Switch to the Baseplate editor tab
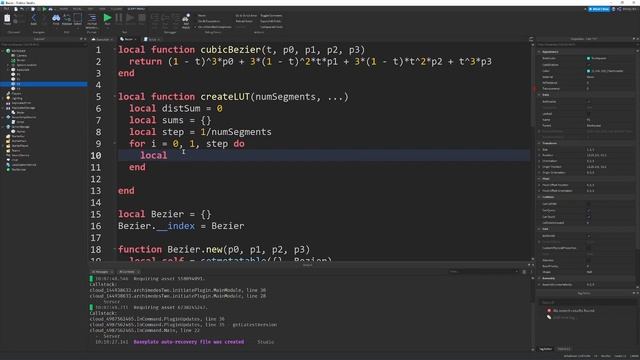The image size is (640, 360). [x=102, y=40]
